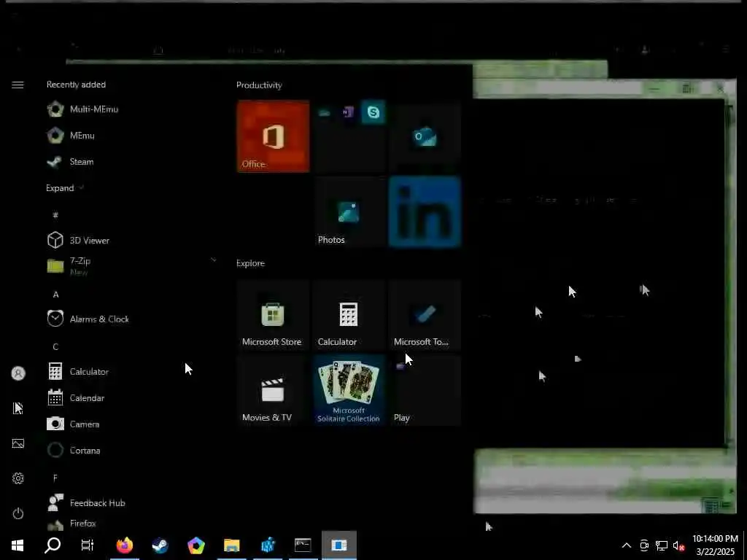Open 3D Viewer from the app list
The width and height of the screenshot is (747, 560).
(x=131, y=241)
